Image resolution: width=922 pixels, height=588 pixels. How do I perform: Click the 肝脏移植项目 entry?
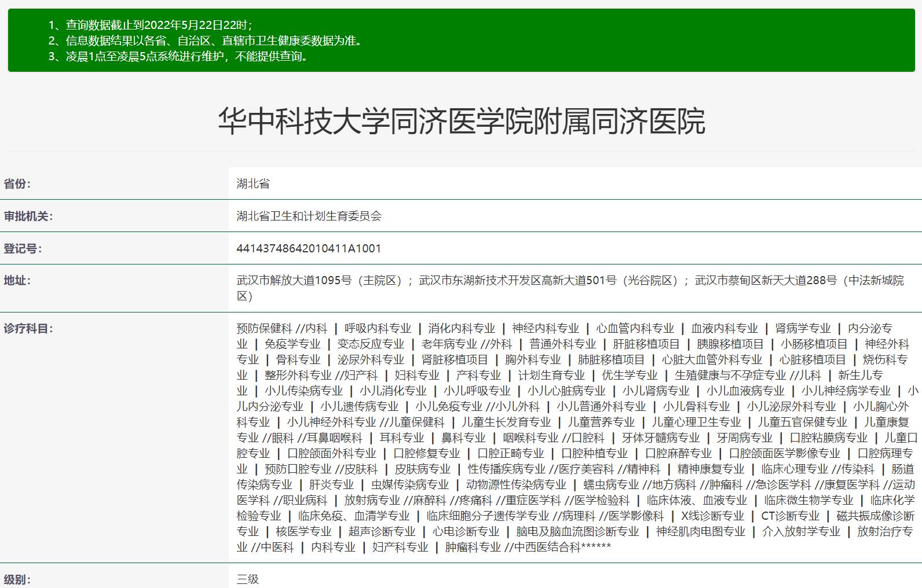[x=646, y=344]
